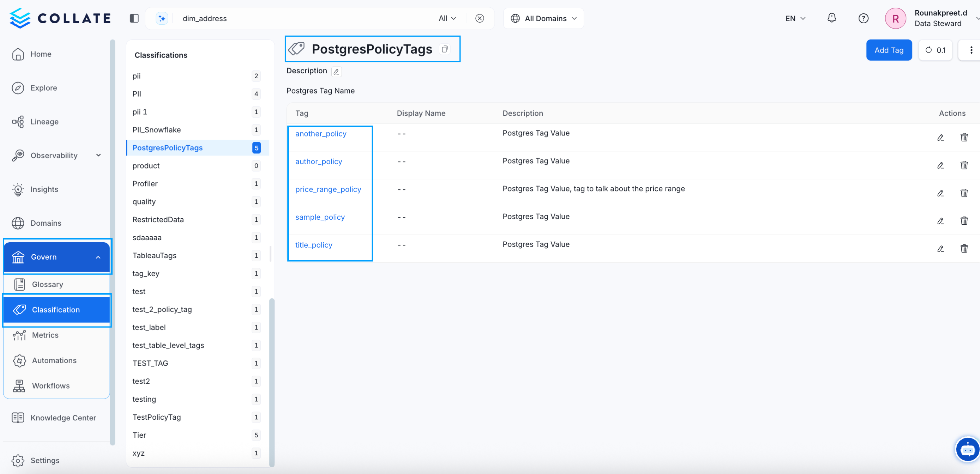Delete the sample_policy tag using its trash icon
The height and width of the screenshot is (474, 980).
(964, 221)
